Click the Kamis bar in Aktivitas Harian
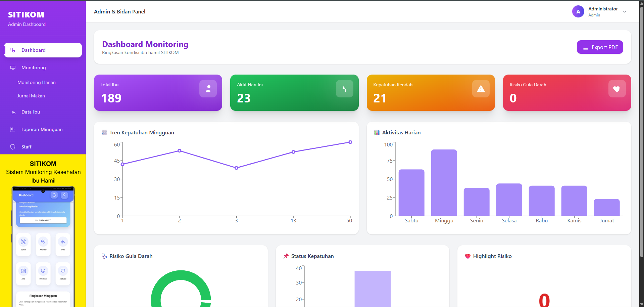 574,201
